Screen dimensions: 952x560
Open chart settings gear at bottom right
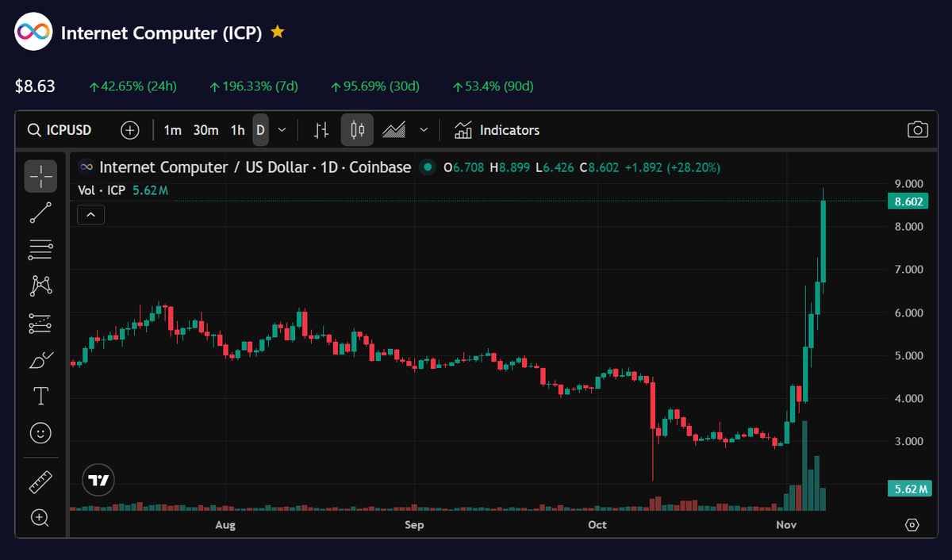coord(912,525)
